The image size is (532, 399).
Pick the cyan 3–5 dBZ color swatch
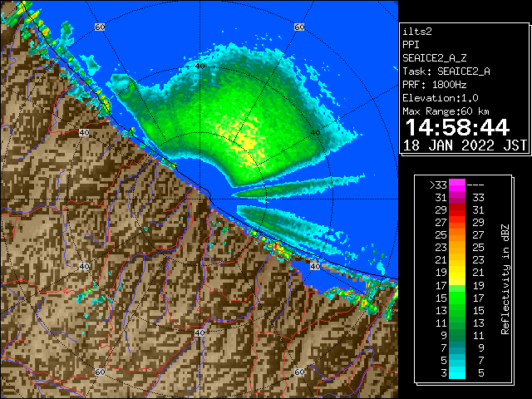457,372
